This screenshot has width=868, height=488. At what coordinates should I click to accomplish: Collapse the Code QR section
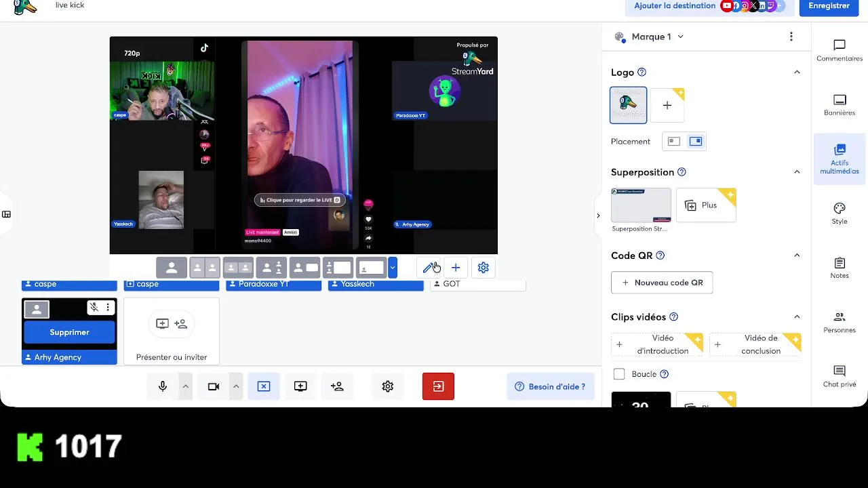797,256
